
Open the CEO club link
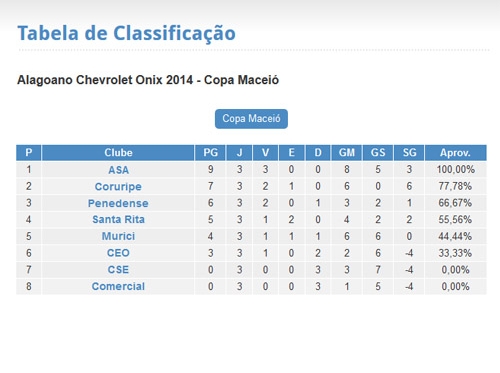[118, 253]
